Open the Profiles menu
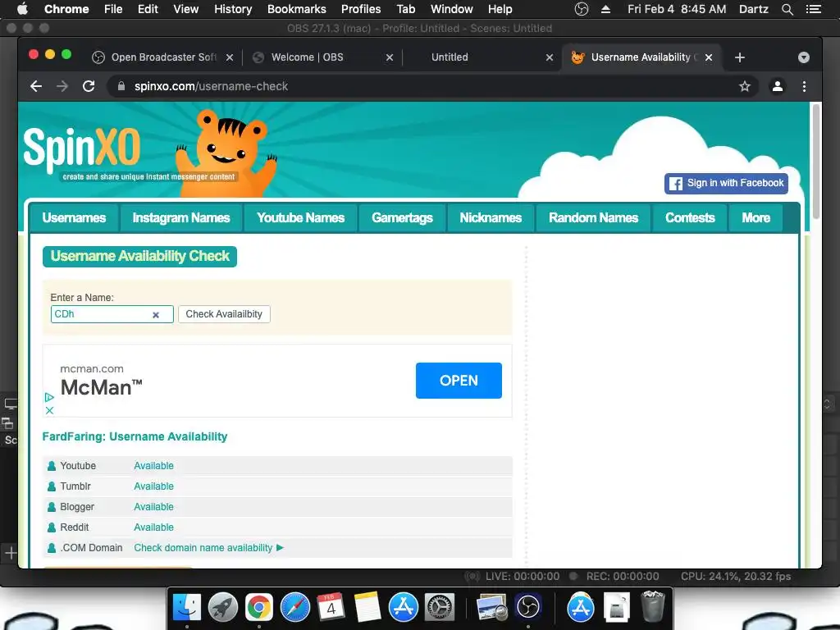 coord(361,9)
